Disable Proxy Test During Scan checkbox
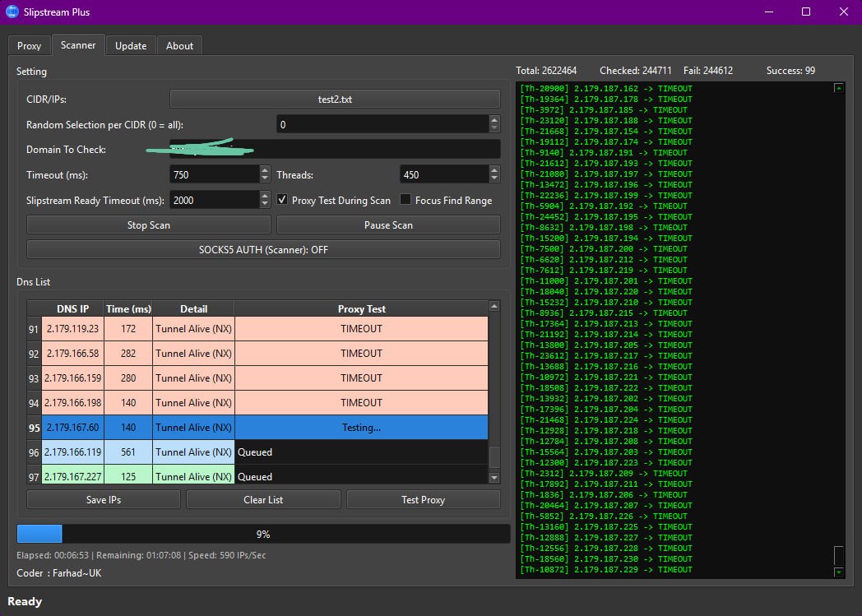 [x=282, y=200]
